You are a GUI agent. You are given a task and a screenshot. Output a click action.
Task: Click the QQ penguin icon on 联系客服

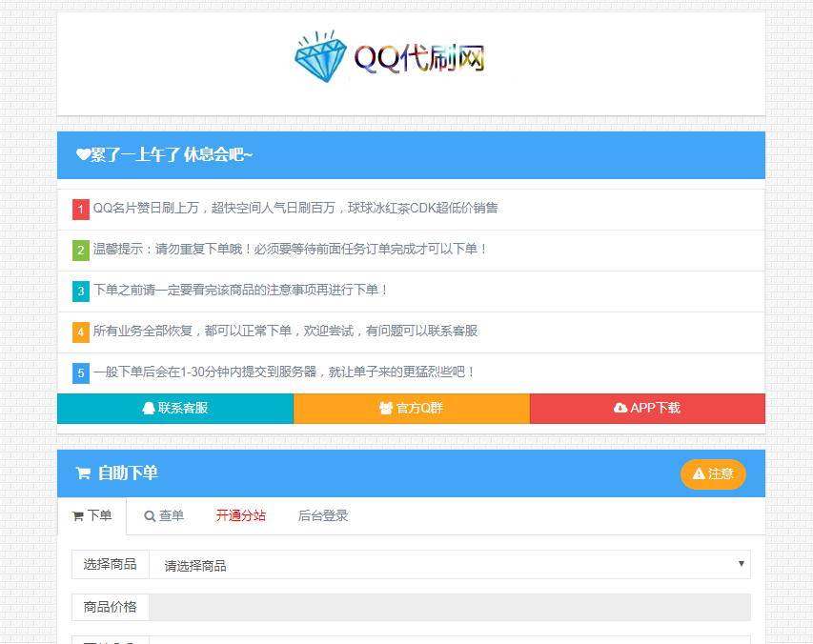(x=149, y=409)
